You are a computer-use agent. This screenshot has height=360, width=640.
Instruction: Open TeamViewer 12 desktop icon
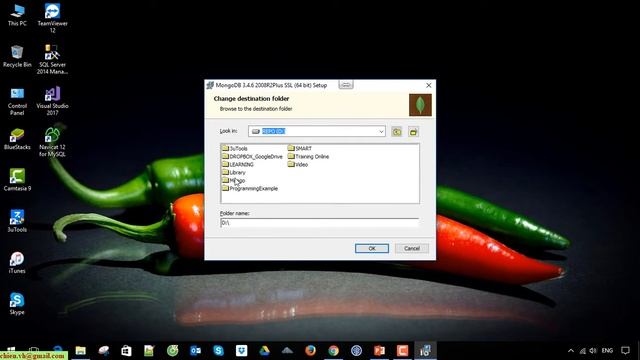coord(52,18)
